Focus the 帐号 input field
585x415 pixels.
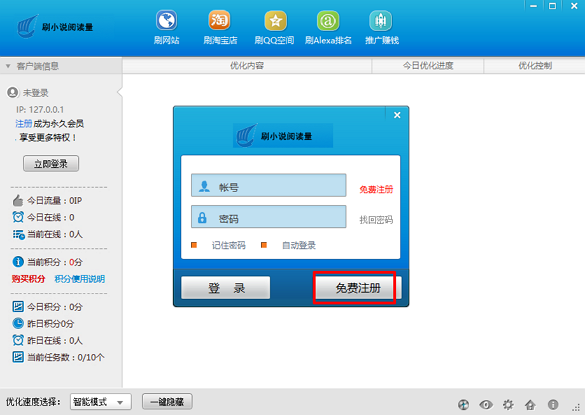point(269,185)
